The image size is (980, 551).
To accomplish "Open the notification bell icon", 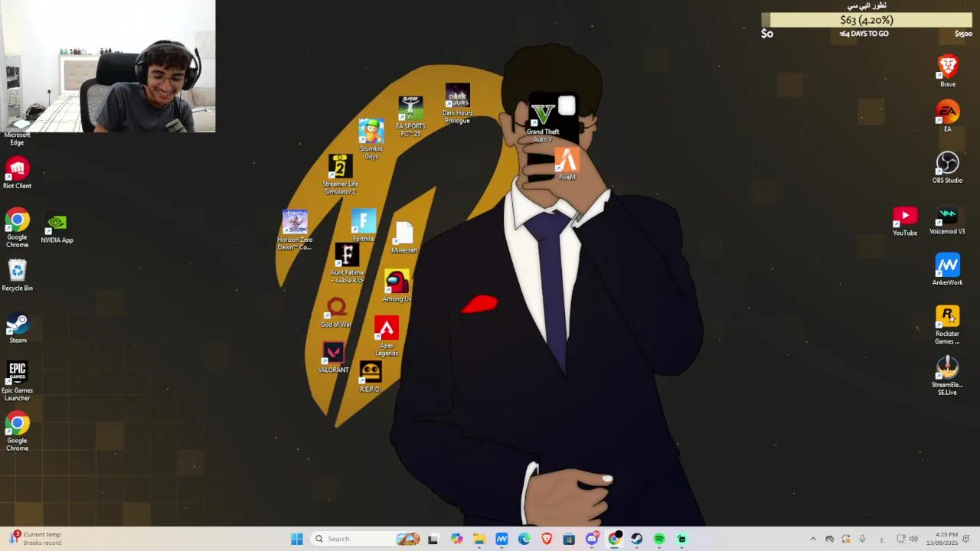I will click(x=966, y=539).
